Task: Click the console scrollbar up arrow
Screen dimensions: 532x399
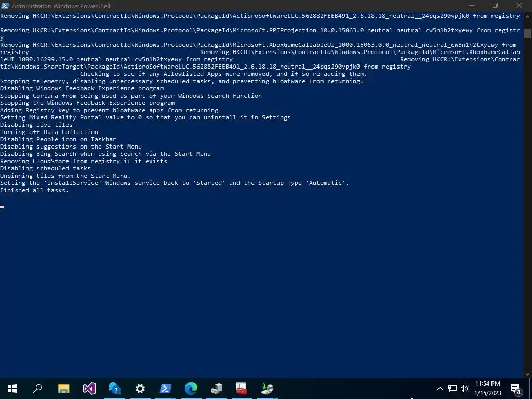Action: [527, 16]
